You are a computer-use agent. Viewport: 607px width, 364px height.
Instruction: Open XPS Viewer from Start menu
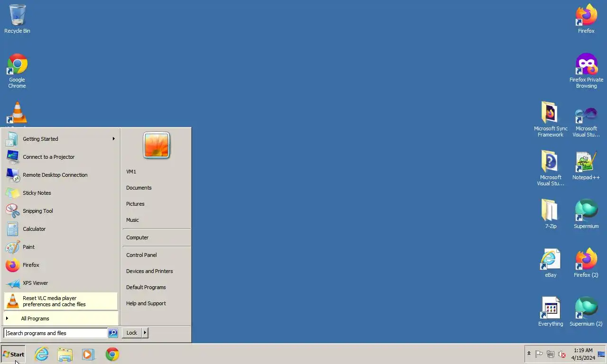[x=61, y=283]
